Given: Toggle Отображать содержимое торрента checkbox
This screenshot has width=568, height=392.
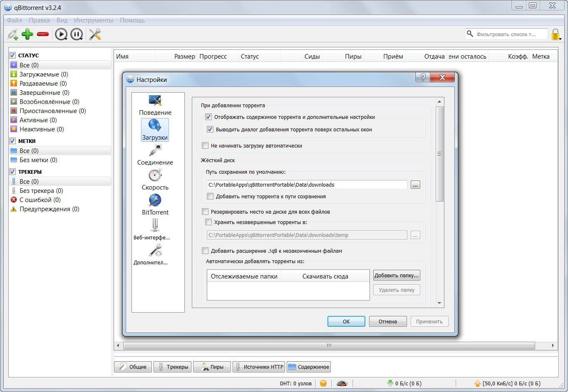Looking at the screenshot, I should click(x=208, y=117).
